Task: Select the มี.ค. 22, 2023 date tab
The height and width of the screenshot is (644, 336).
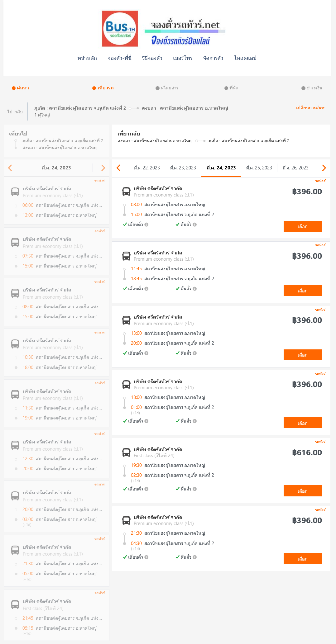Action: tap(147, 168)
